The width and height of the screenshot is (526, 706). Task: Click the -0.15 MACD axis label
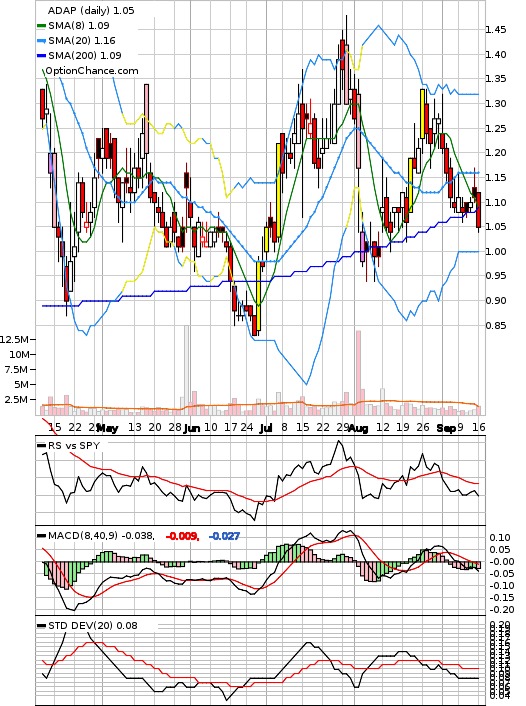coord(502,597)
